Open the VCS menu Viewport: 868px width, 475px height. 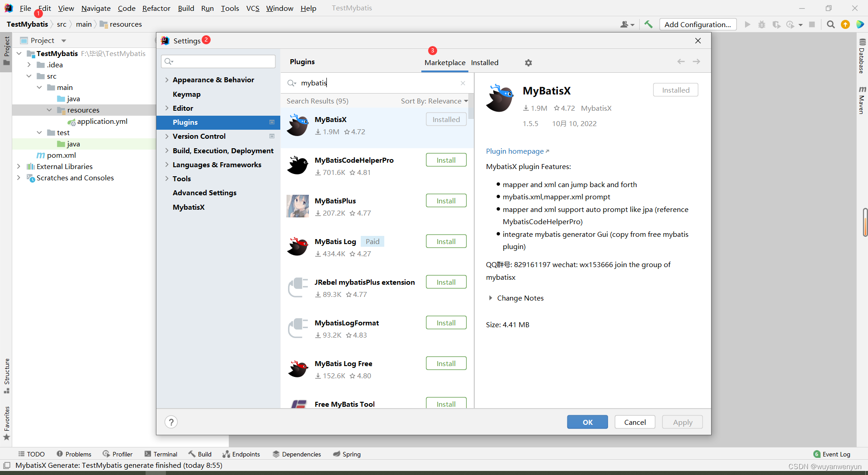click(253, 8)
